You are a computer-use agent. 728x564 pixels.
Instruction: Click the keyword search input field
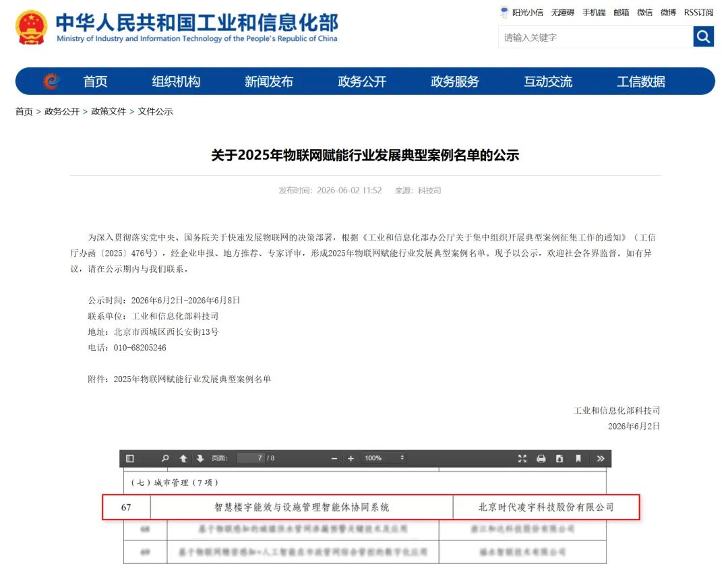pos(596,37)
